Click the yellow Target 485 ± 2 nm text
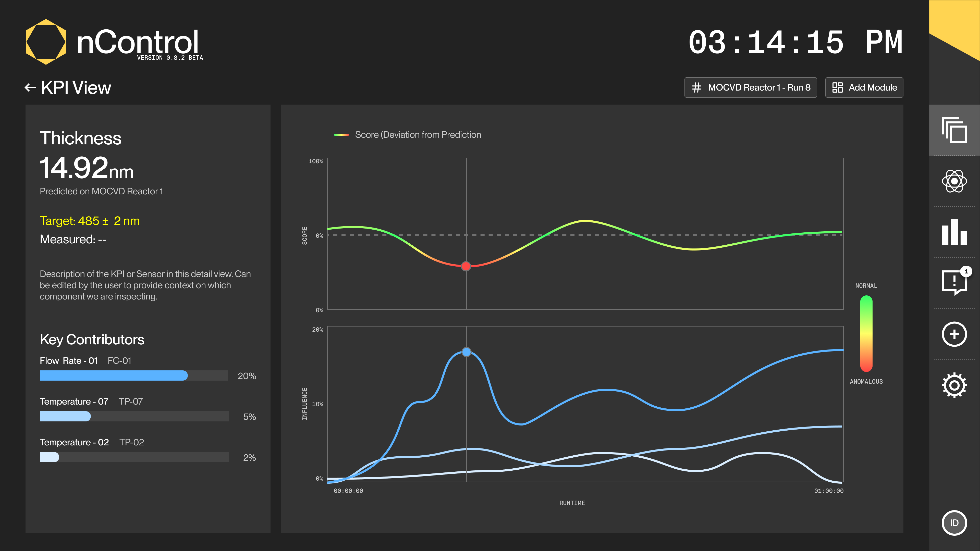Image resolution: width=980 pixels, height=551 pixels. [x=90, y=221]
